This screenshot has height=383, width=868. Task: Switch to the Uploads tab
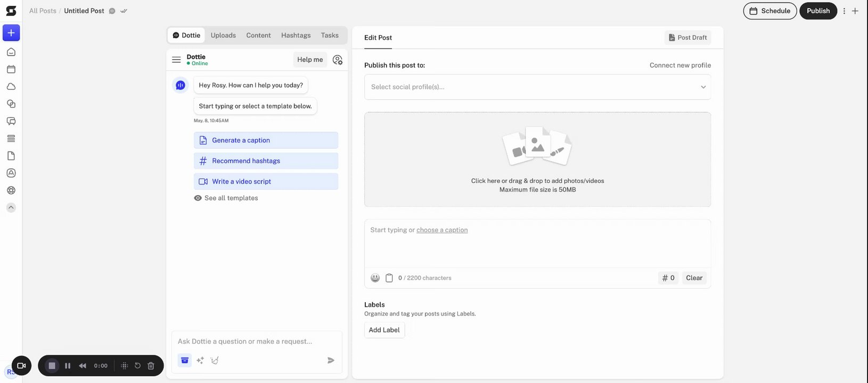[x=223, y=36]
